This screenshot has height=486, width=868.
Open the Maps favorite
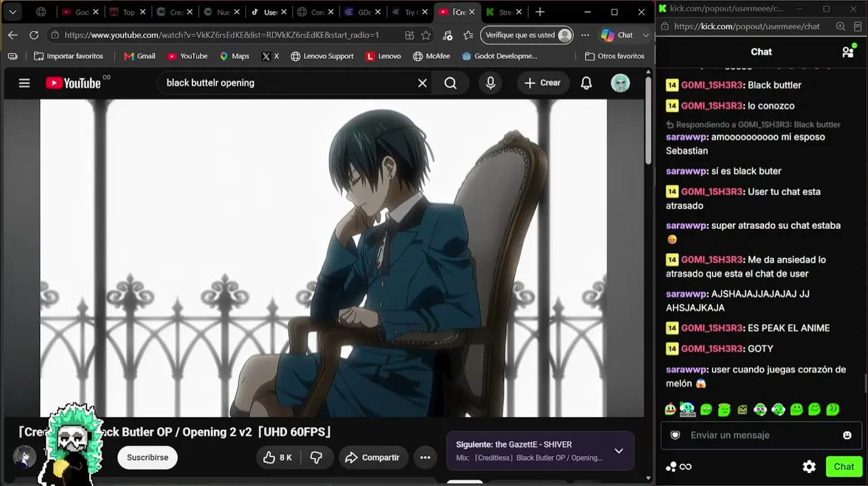(x=234, y=56)
